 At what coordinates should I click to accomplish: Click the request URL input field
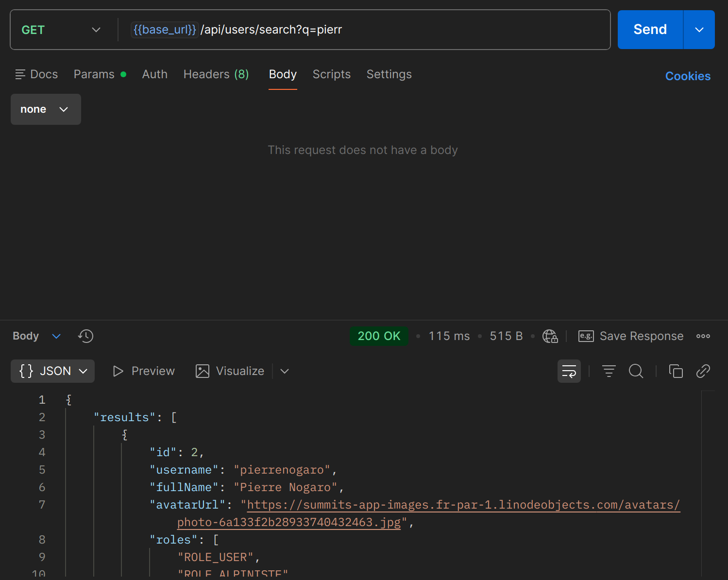click(364, 30)
